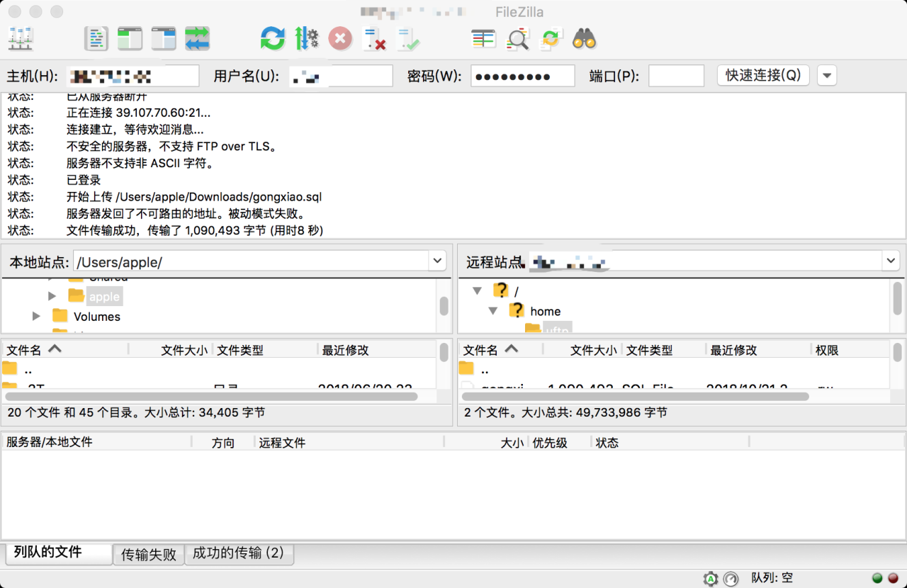Select the root / folder in remote tree

(x=517, y=291)
